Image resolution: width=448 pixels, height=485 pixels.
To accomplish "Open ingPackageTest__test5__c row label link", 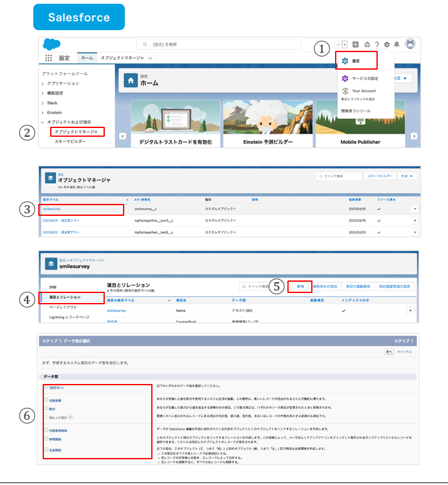I will 61,232.
